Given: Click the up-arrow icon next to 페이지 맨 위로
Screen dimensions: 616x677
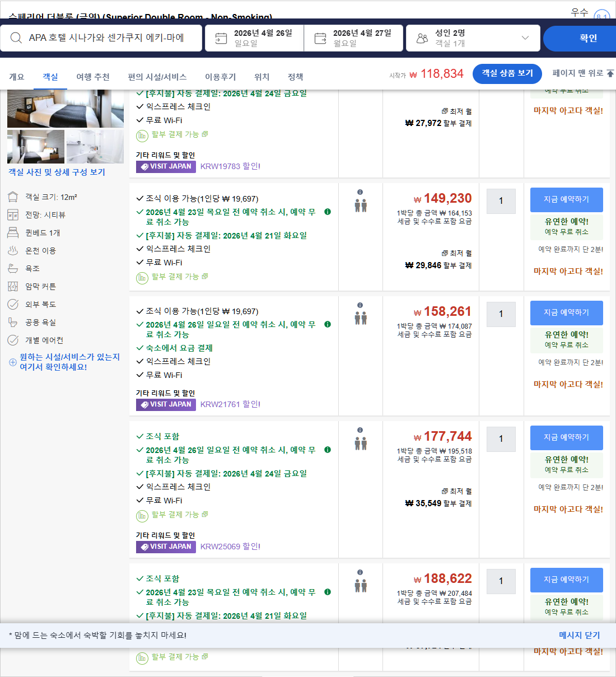Looking at the screenshot, I should pyautogui.click(x=610, y=73).
